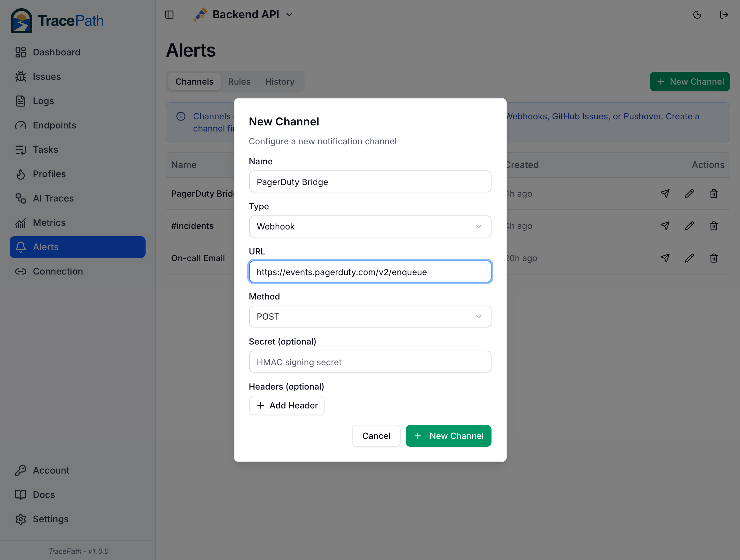
Task: Toggle the sidebar panel icon
Action: click(x=169, y=15)
